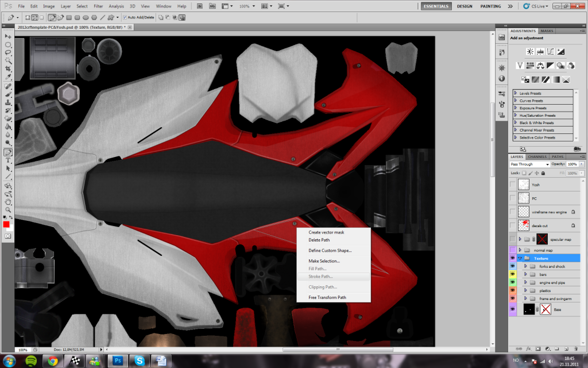Hide the plastics group
588x368 pixels.
[513, 290]
